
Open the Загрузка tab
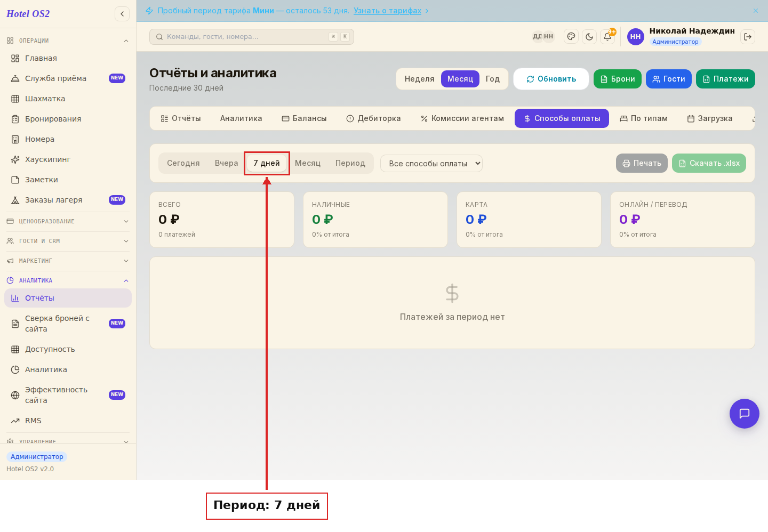coord(710,118)
